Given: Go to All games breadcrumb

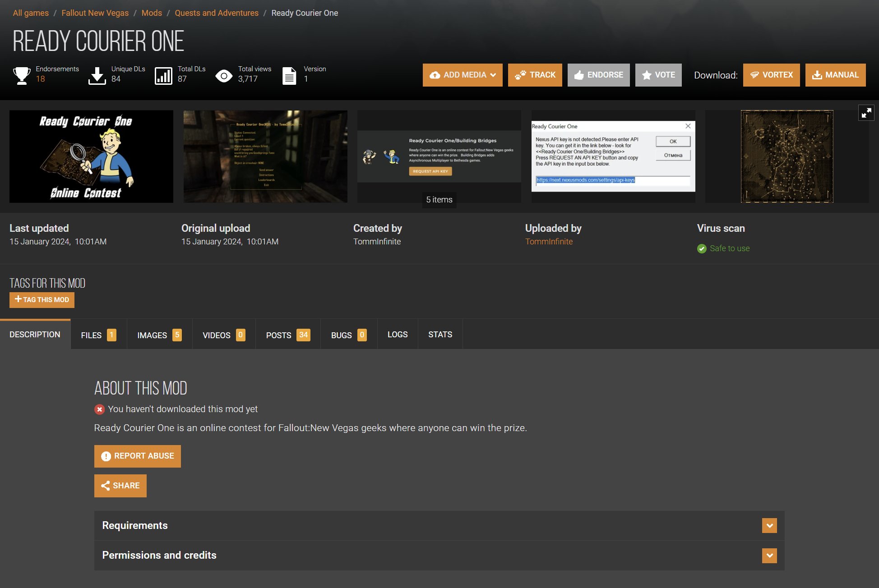Looking at the screenshot, I should (31, 13).
